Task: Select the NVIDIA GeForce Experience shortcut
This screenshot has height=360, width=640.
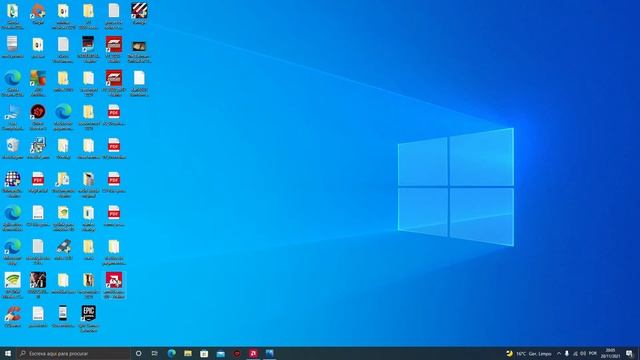Action: point(13,280)
